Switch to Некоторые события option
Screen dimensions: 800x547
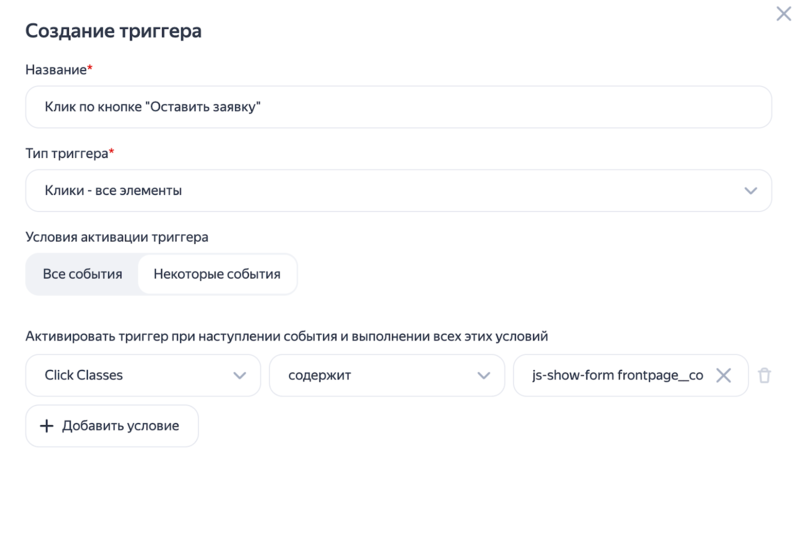[x=217, y=274]
